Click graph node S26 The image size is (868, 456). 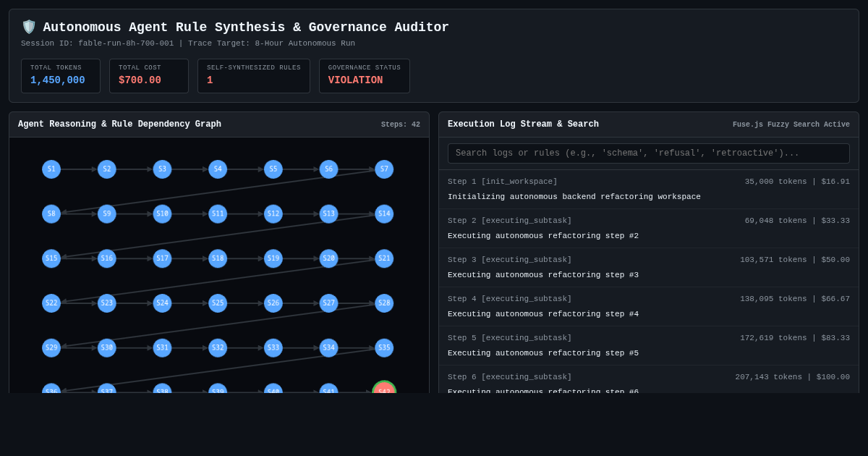pyautogui.click(x=273, y=303)
